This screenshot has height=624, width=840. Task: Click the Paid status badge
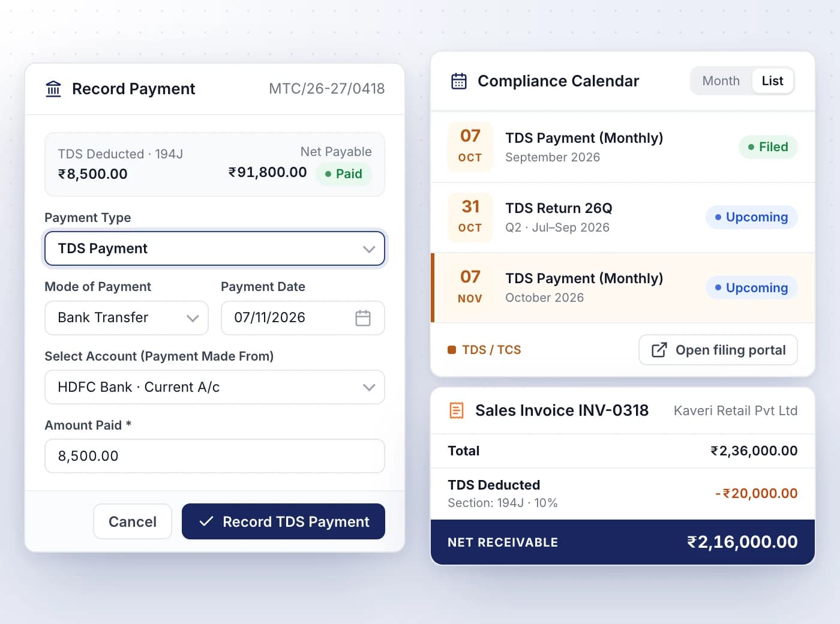click(x=343, y=174)
